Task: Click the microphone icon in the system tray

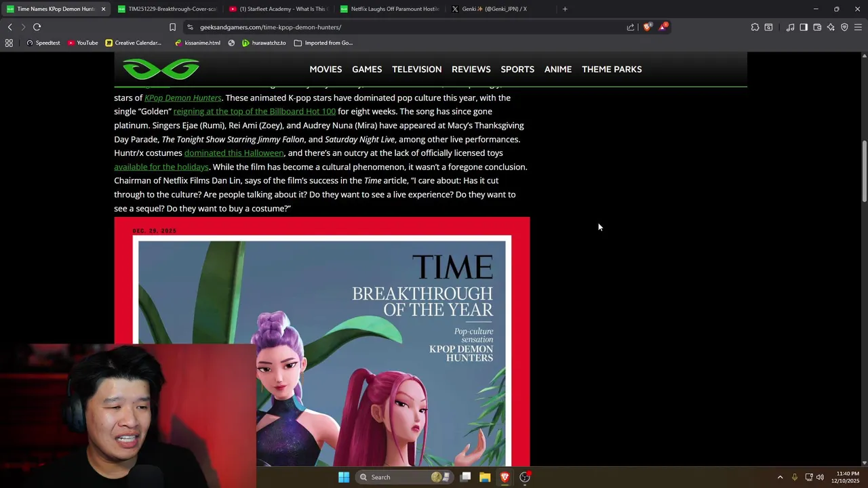Action: pyautogui.click(x=795, y=477)
